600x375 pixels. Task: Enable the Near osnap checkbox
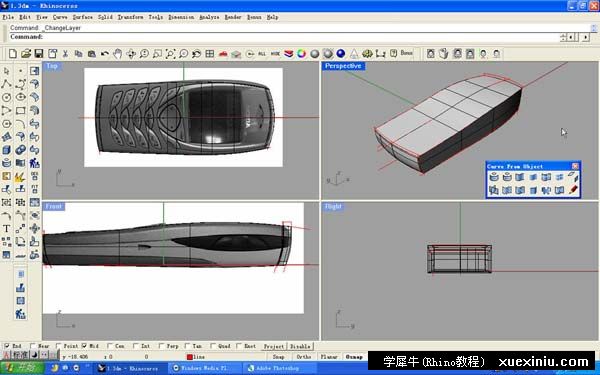(33, 346)
